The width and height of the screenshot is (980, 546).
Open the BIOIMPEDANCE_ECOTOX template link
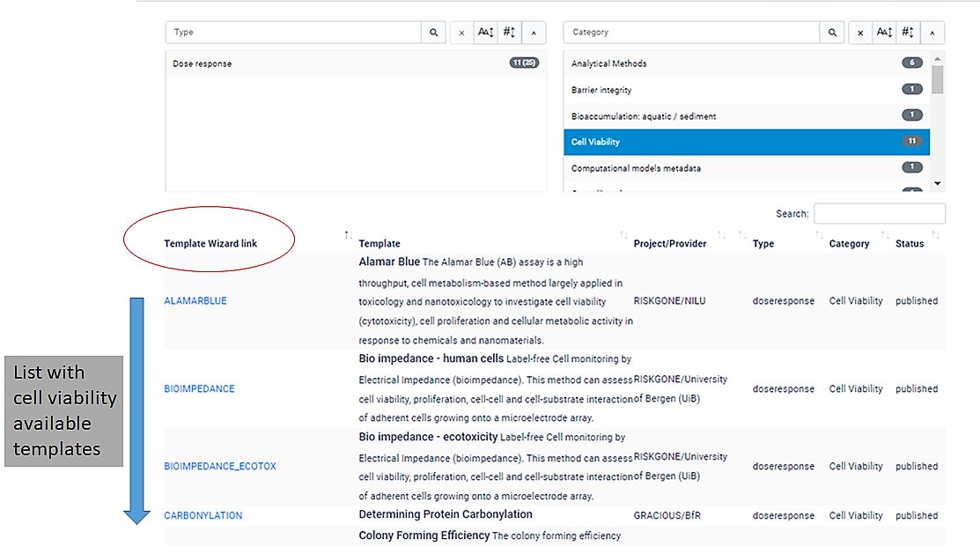coord(220,467)
